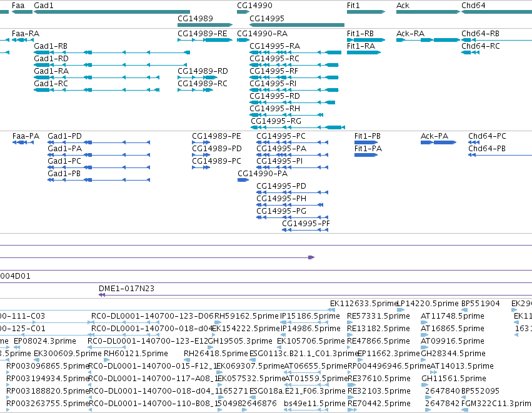The width and height of the screenshot is (532, 413).
Task: Select the Ack gene feature
Action: click(x=428, y=12)
